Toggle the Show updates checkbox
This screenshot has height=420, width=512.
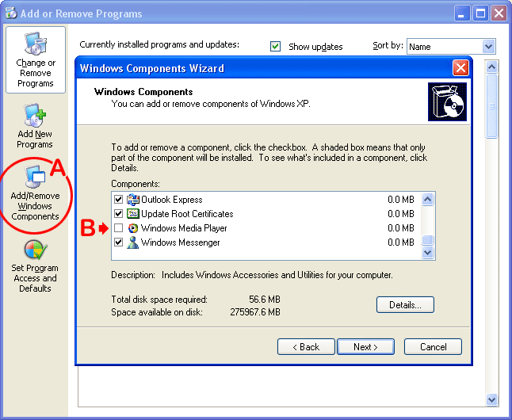pos(275,47)
